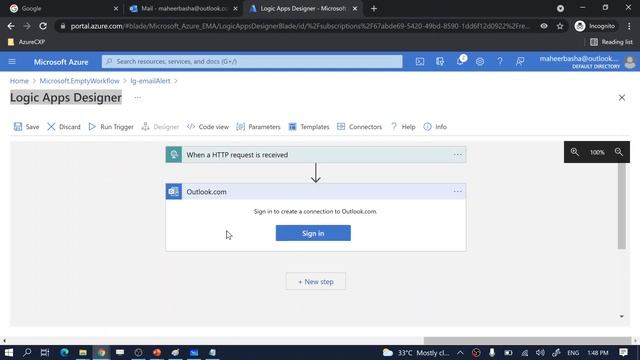Open Azure Cloud Shell
The image size is (640, 360).
click(420, 62)
